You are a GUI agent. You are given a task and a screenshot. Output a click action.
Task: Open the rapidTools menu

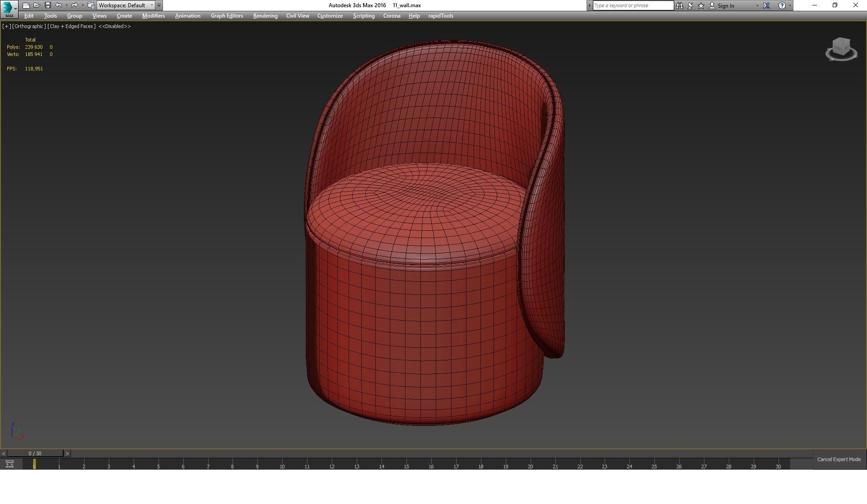tap(441, 16)
